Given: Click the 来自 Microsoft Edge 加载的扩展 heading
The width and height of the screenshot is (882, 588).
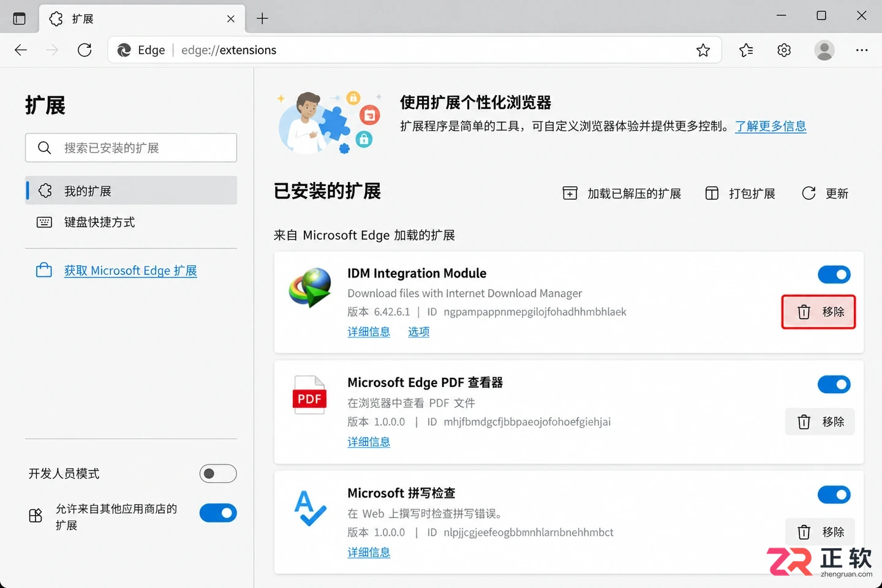Looking at the screenshot, I should click(x=364, y=235).
